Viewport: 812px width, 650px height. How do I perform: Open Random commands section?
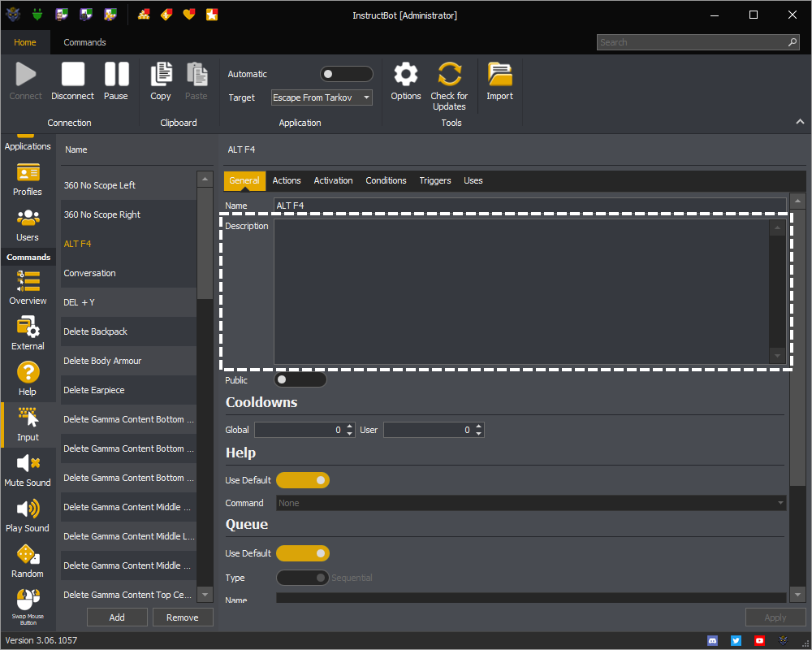[28, 561]
